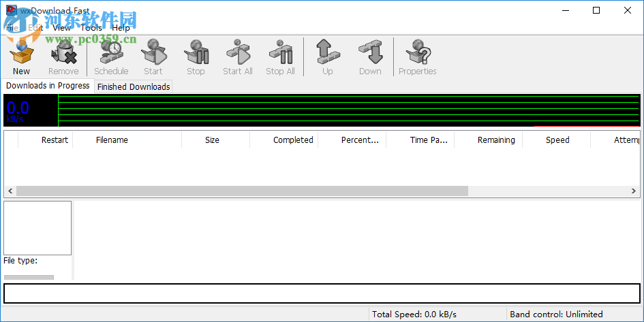The height and width of the screenshot is (322, 644).
Task: Click the bottom message text field
Action: click(322, 293)
